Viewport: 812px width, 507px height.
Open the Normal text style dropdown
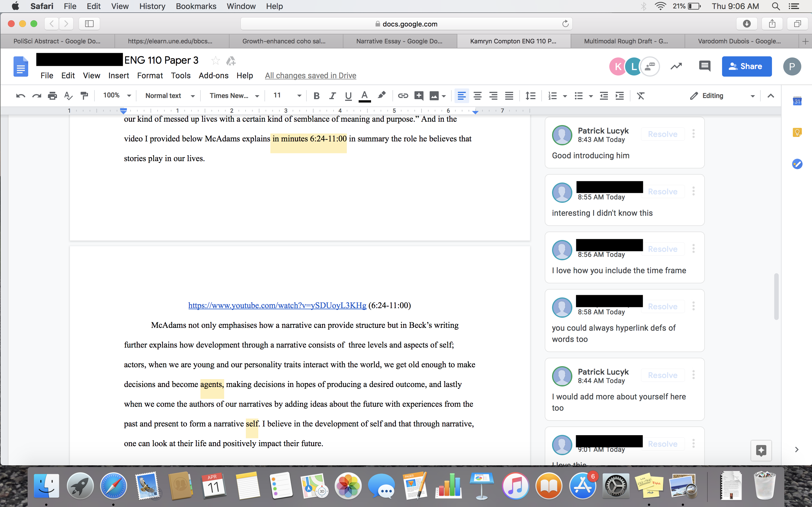coord(169,96)
